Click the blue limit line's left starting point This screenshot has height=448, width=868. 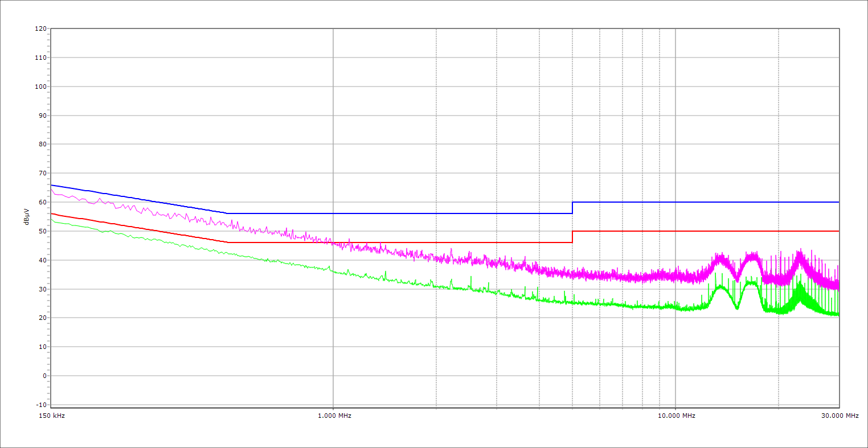pos(51,185)
